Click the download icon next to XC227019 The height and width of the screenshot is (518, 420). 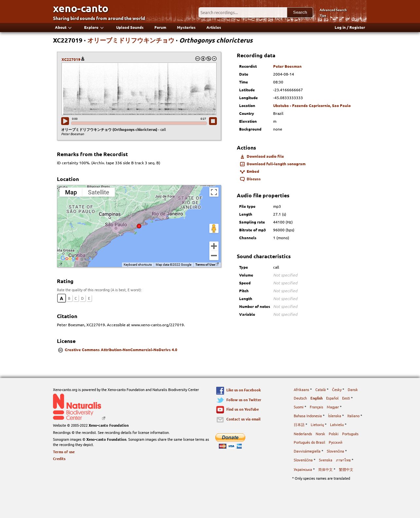click(x=83, y=59)
